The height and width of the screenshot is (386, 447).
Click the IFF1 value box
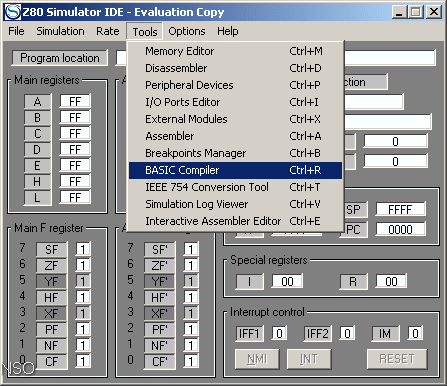[x=279, y=333]
